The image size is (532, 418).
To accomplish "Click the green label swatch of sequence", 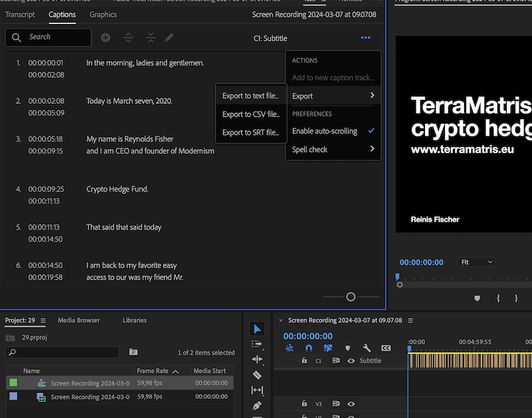I will pyautogui.click(x=13, y=383).
